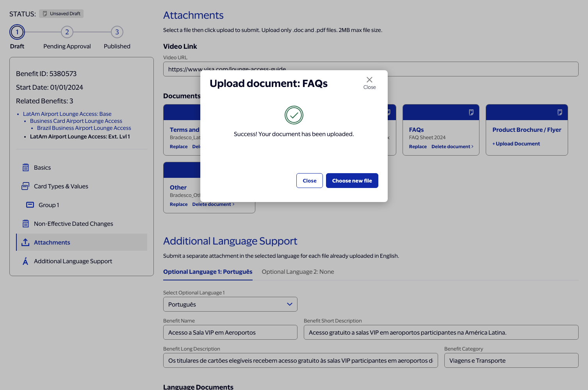Click Upload Document on Product Brochure card
The width and height of the screenshot is (588, 390).
coord(516,144)
